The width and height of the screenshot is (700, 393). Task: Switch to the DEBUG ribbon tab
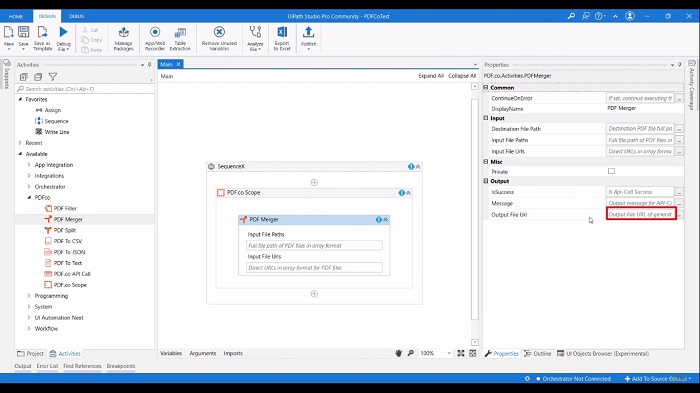pyautogui.click(x=76, y=16)
